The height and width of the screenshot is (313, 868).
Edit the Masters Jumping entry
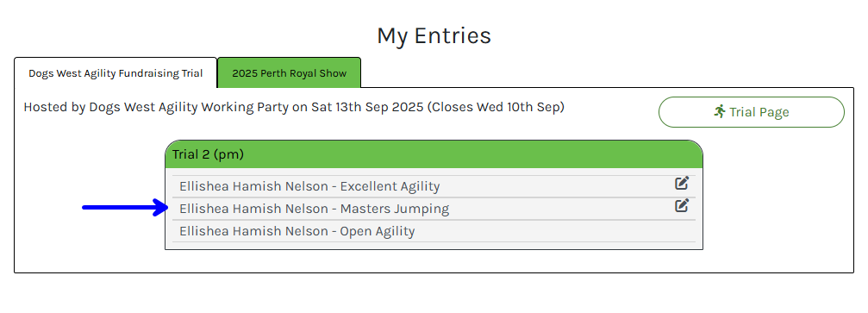click(682, 205)
